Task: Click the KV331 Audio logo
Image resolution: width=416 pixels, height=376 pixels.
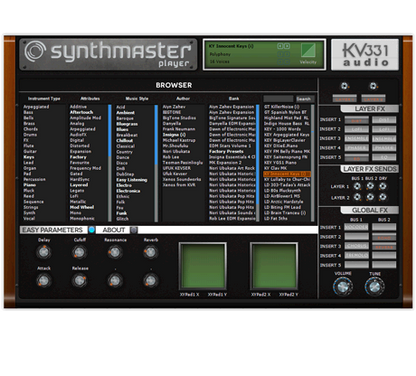Action: pyautogui.click(x=365, y=54)
